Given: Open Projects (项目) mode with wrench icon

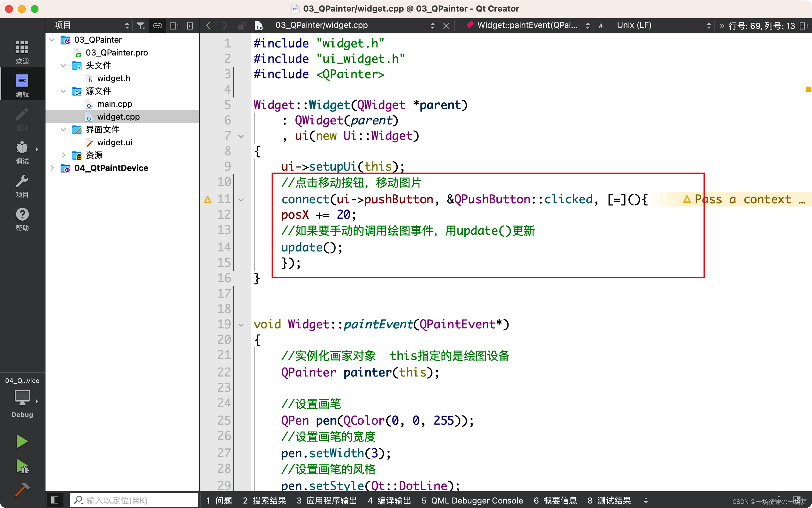Looking at the screenshot, I should pos(22,186).
